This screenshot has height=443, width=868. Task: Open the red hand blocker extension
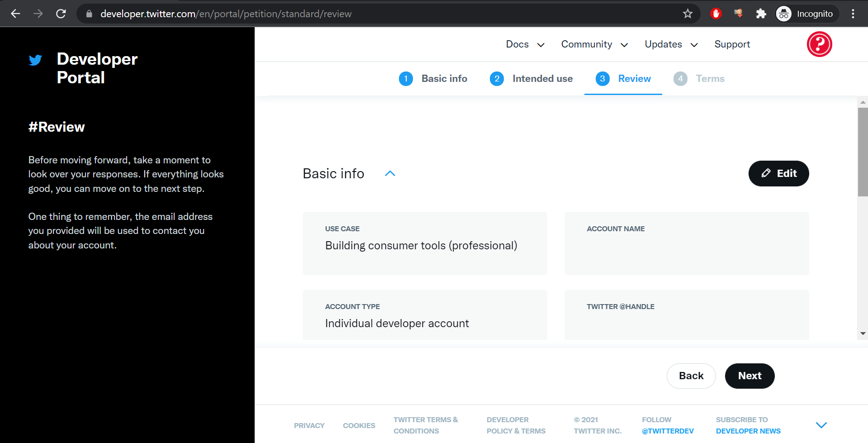point(716,14)
